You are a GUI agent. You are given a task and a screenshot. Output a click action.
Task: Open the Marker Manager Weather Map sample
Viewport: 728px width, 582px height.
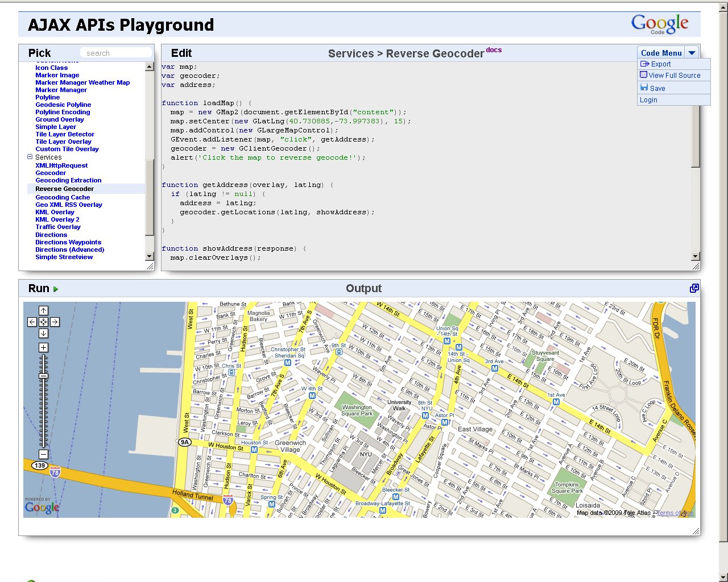point(82,82)
